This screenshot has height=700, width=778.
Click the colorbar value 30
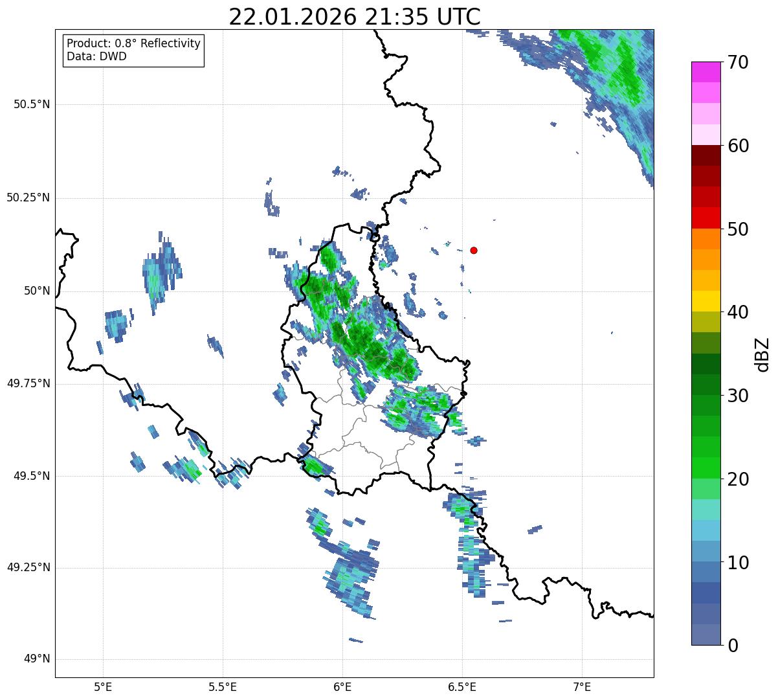(x=737, y=396)
